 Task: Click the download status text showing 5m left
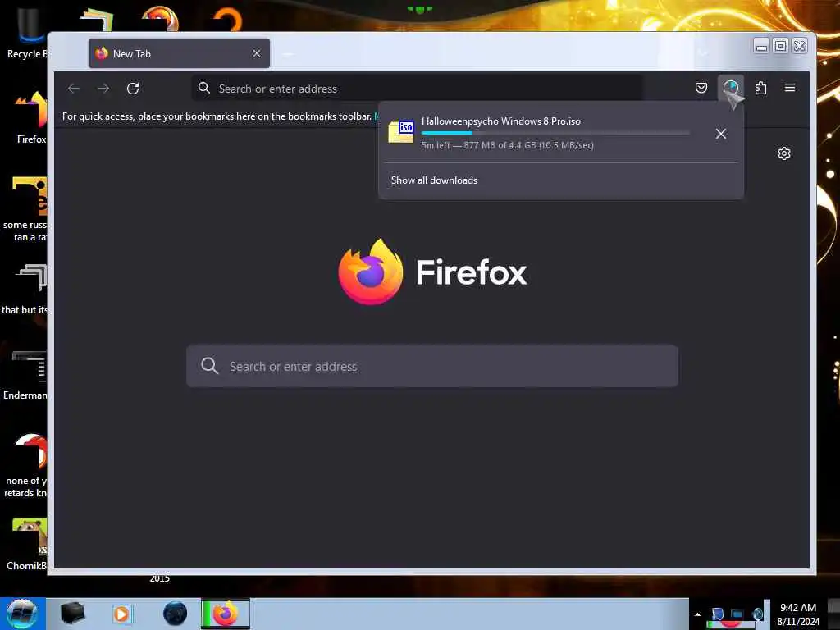507,145
